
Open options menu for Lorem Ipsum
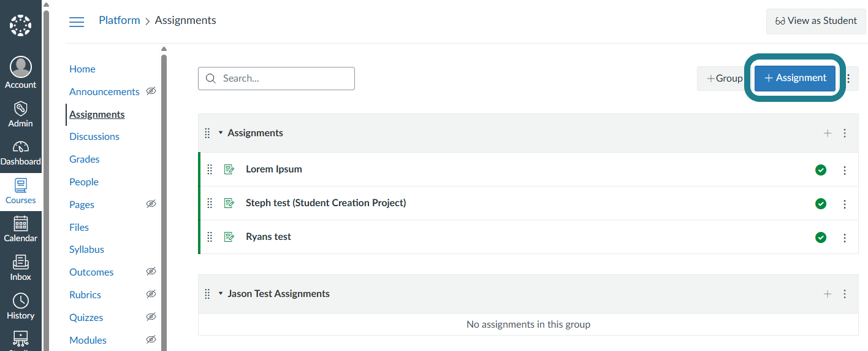[845, 170]
